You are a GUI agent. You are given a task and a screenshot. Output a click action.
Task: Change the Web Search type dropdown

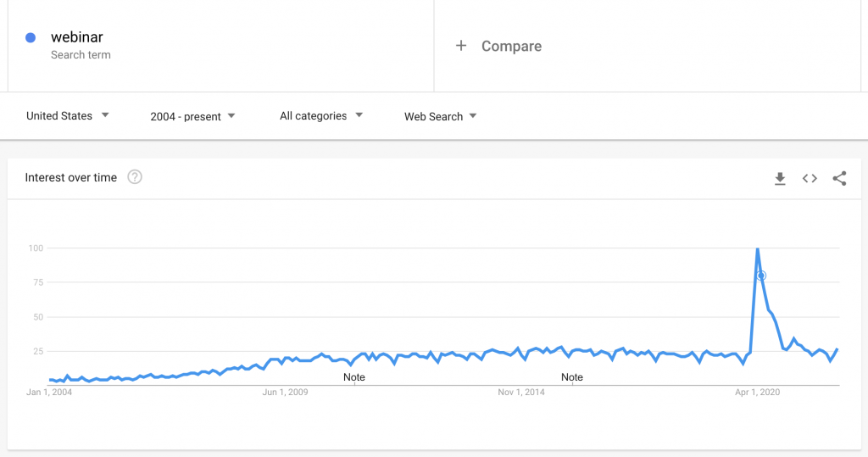click(440, 116)
